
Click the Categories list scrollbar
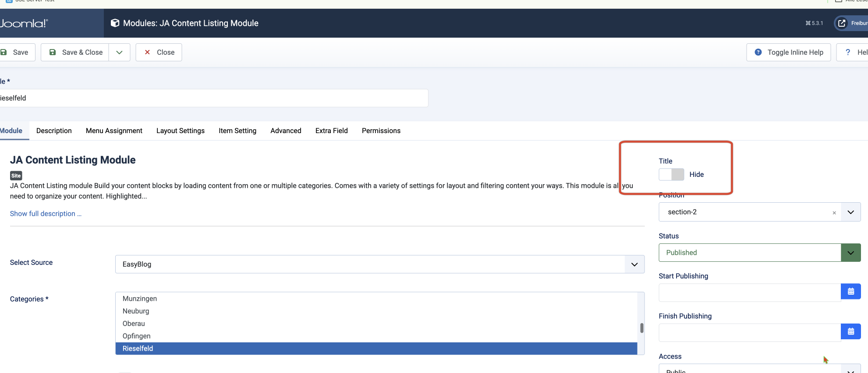coord(642,328)
